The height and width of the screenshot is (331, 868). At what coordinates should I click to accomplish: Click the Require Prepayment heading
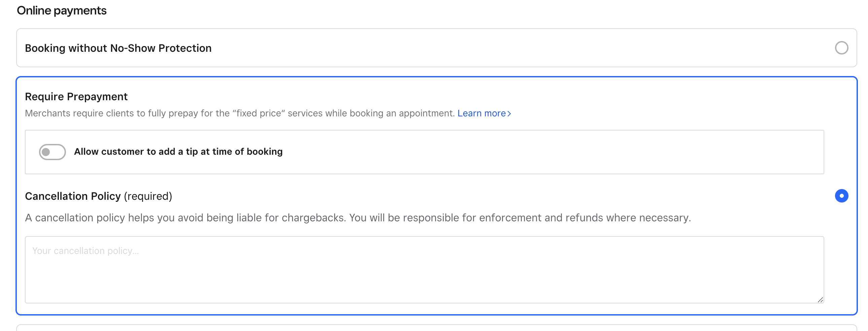(x=76, y=97)
